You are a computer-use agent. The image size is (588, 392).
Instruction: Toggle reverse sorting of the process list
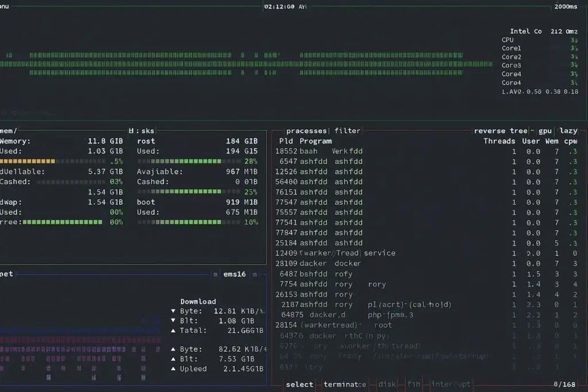[491, 131]
